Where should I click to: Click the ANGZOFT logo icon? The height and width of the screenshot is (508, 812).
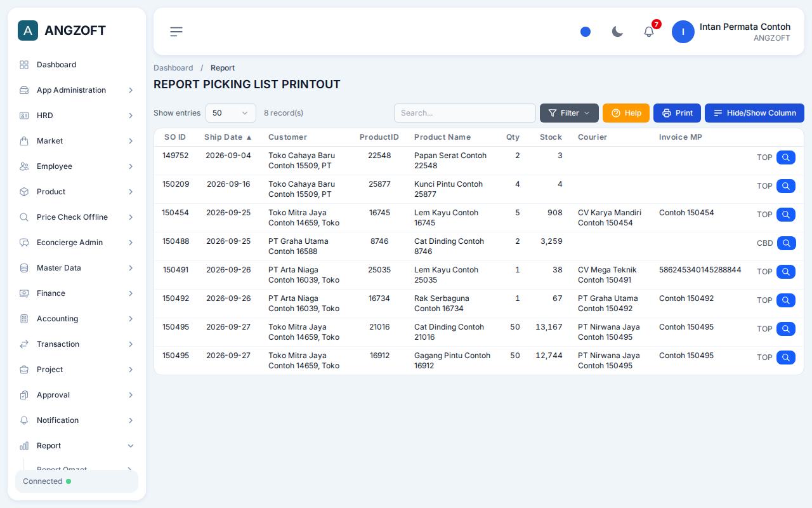pos(28,30)
